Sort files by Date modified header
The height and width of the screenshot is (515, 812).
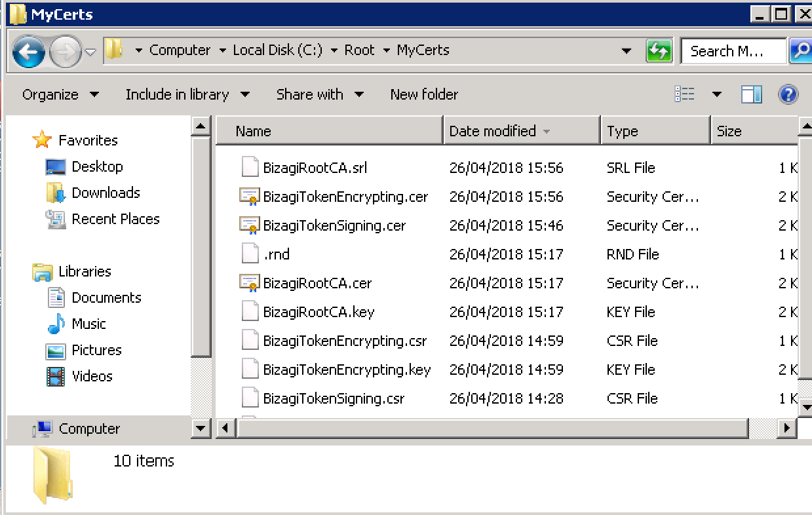[x=522, y=131]
